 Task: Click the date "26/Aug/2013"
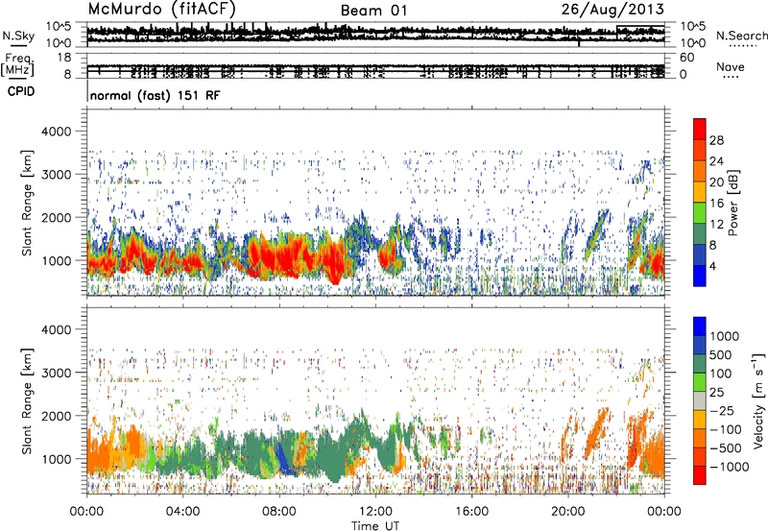pyautogui.click(x=612, y=10)
